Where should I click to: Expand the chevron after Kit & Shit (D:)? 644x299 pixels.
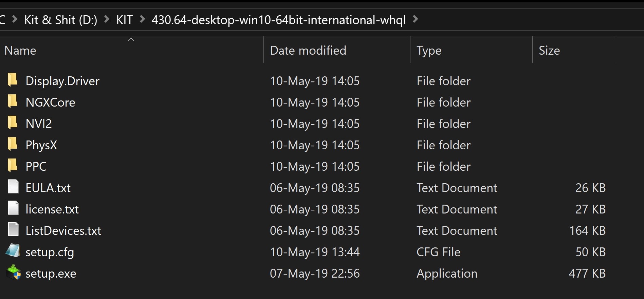coord(107,19)
